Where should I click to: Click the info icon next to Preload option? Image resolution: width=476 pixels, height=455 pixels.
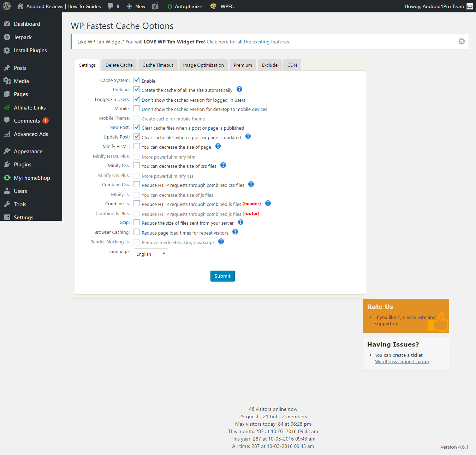coord(239,89)
